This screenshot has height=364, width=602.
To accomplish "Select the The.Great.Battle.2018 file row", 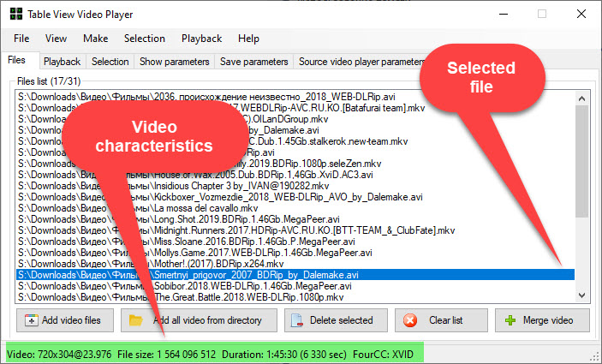I will coord(295,297).
